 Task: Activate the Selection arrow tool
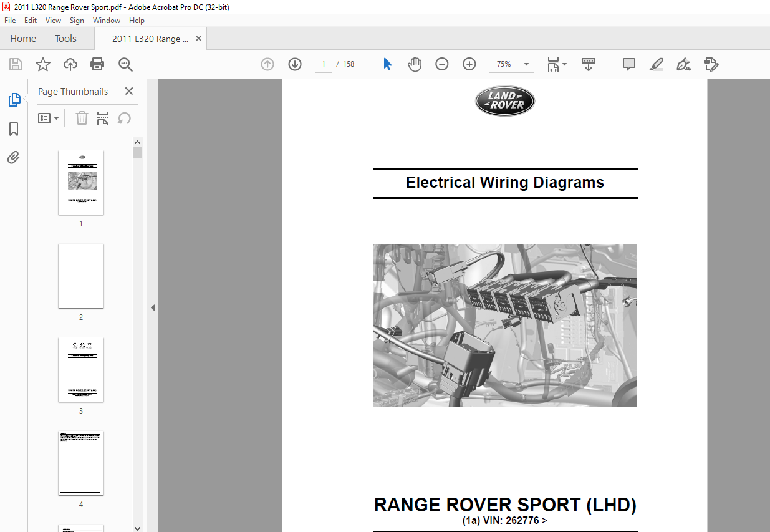tap(387, 64)
